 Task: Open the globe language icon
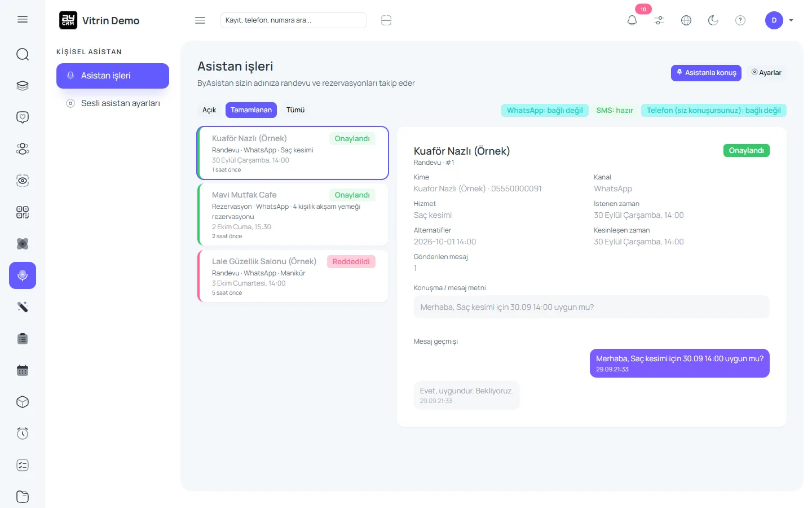686,20
